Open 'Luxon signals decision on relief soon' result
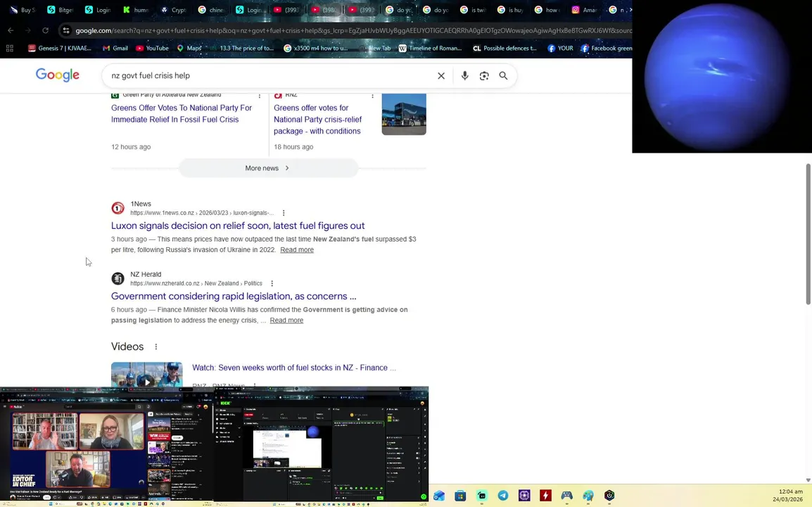The width and height of the screenshot is (812, 507). 238,225
